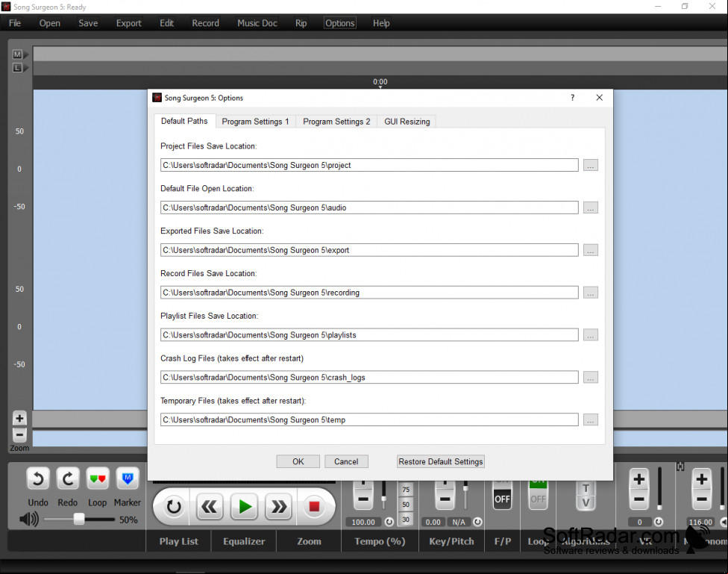Screen dimensions: 728x574
Task: Switch to the Default Paths tab
Action: [184, 122]
